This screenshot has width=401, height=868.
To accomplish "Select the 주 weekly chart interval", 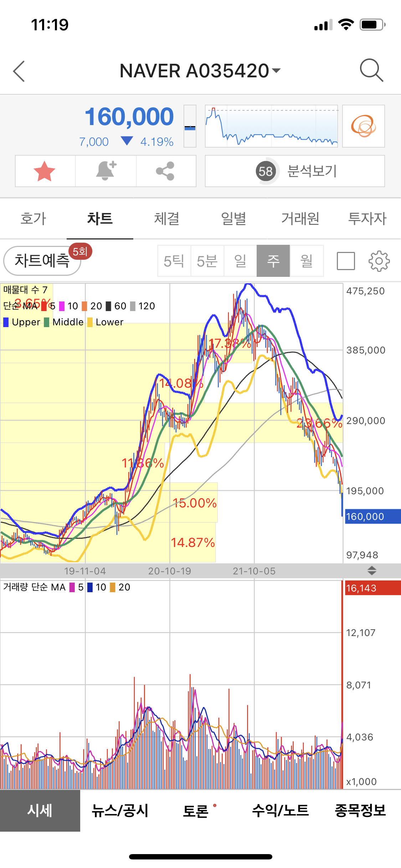I will tap(273, 261).
